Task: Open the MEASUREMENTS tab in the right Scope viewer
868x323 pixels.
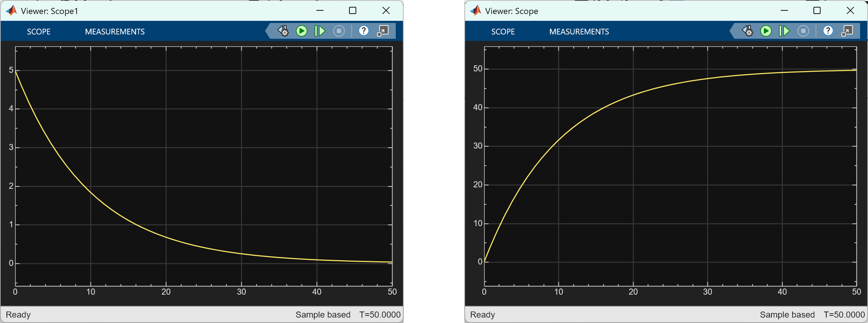Action: coord(579,32)
